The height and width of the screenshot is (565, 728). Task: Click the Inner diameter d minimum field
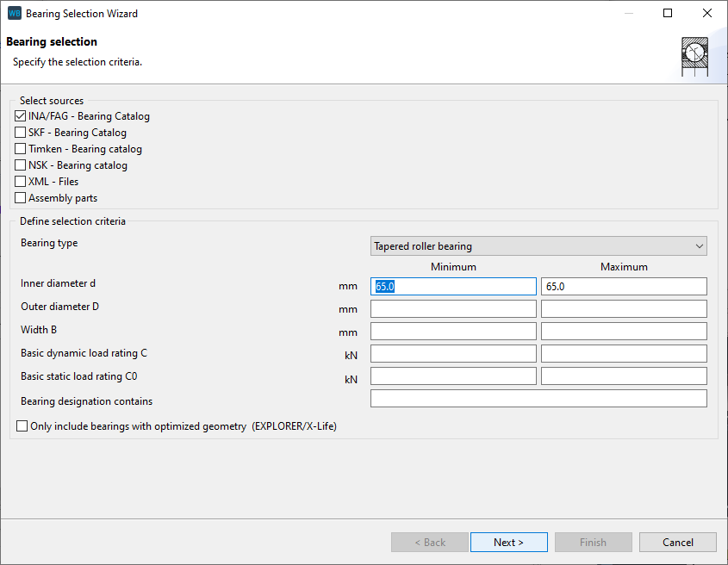[453, 287]
